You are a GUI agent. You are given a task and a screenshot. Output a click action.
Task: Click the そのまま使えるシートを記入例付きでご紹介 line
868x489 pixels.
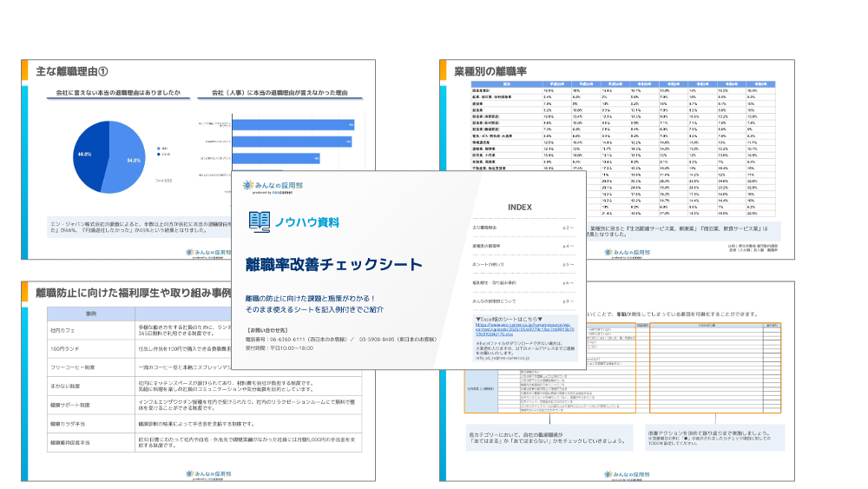pos(314,309)
